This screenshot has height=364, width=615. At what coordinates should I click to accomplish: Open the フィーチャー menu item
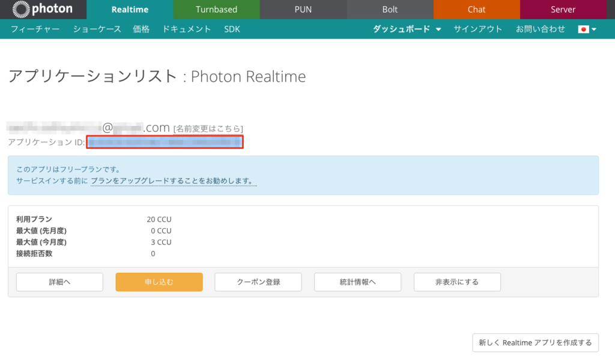(35, 29)
